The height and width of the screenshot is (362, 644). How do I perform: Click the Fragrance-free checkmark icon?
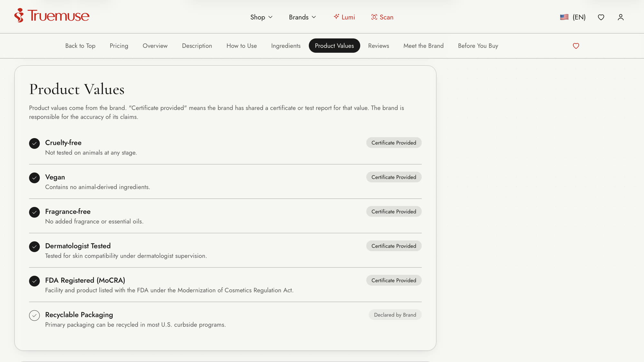click(34, 212)
